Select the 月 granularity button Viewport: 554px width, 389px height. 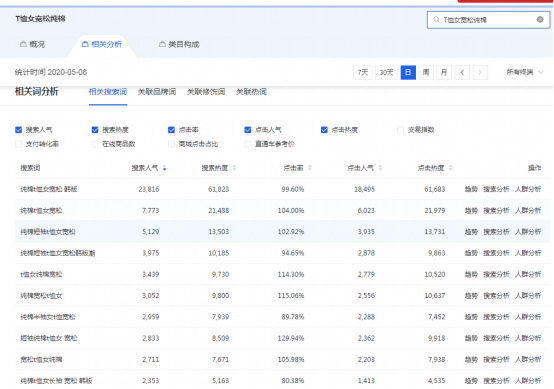click(x=444, y=72)
